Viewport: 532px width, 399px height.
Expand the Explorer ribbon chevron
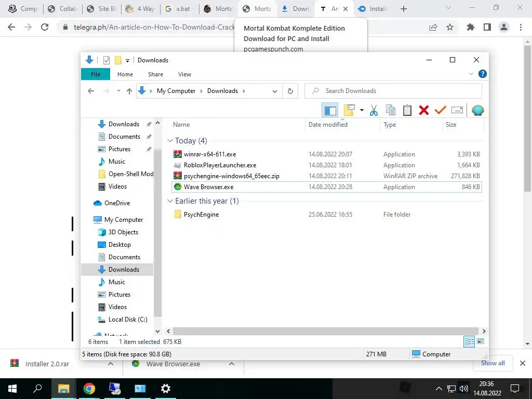click(471, 74)
